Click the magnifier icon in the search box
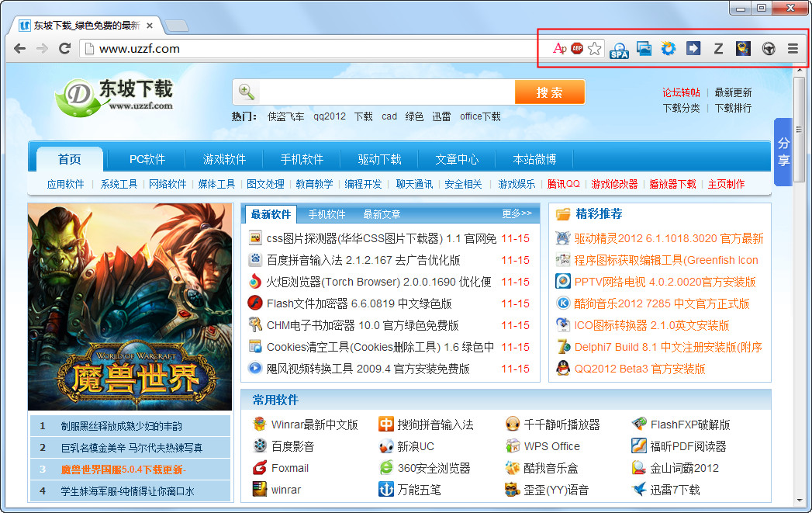 coord(247,92)
